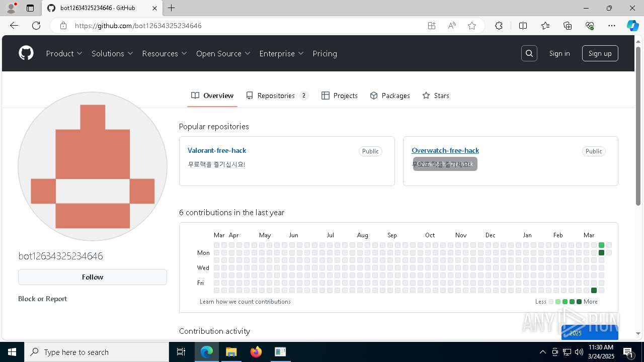Image resolution: width=644 pixels, height=362 pixels.
Task: Click Block or Report
Action: click(x=43, y=299)
